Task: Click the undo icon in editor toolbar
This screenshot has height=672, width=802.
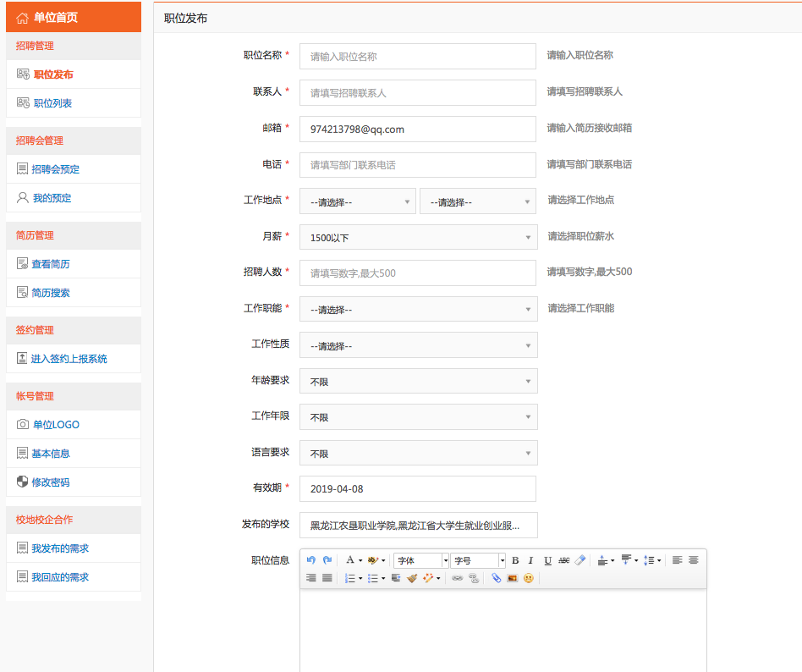Action: point(310,560)
